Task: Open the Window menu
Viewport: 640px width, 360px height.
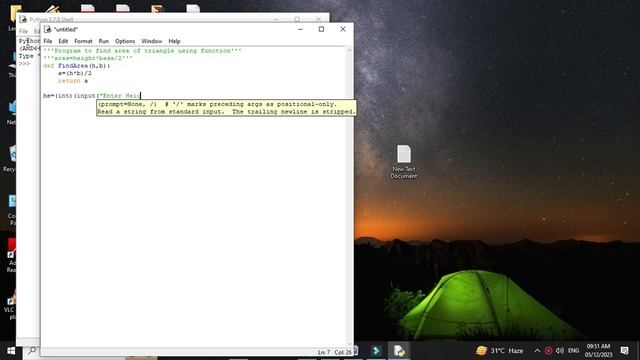Action: pos(151,41)
